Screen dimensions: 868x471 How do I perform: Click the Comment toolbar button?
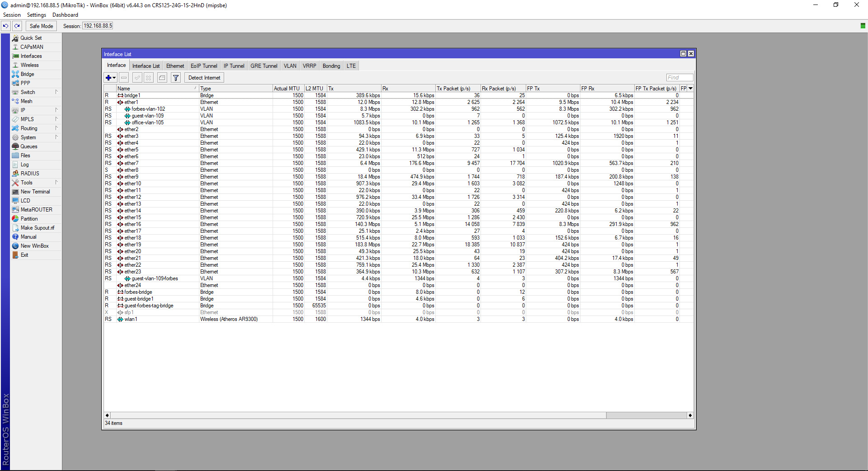coord(162,78)
